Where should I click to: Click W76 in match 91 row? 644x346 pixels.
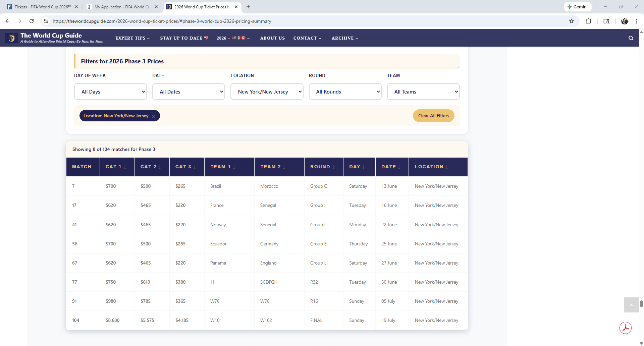pyautogui.click(x=215, y=301)
